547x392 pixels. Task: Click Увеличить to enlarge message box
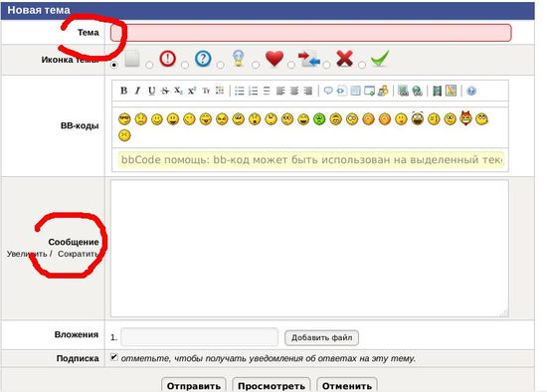[27, 254]
